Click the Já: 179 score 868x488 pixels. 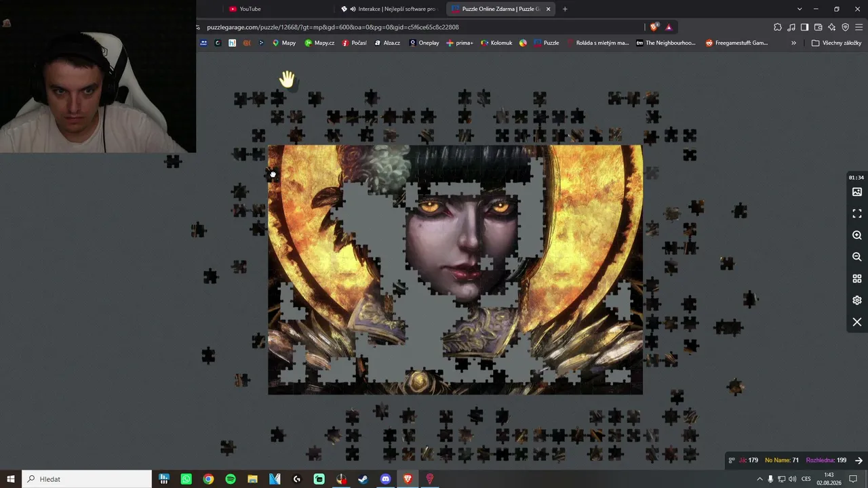(x=749, y=460)
